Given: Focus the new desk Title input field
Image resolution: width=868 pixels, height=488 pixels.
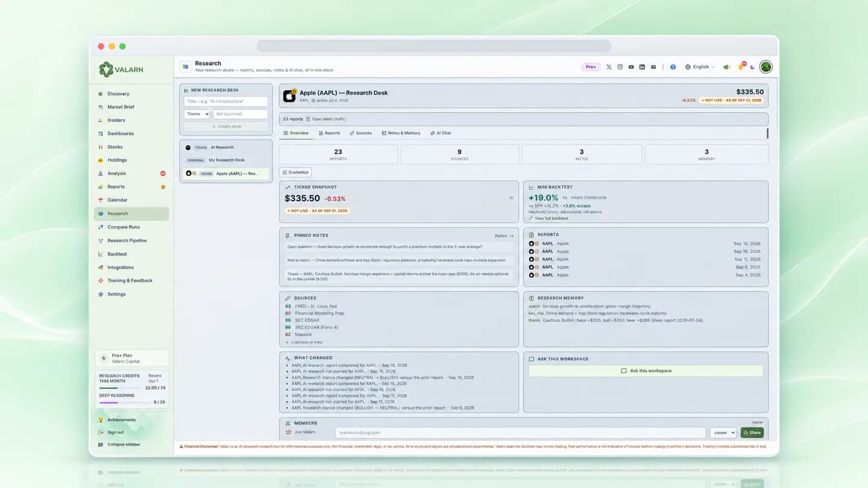Looking at the screenshot, I should pos(226,102).
